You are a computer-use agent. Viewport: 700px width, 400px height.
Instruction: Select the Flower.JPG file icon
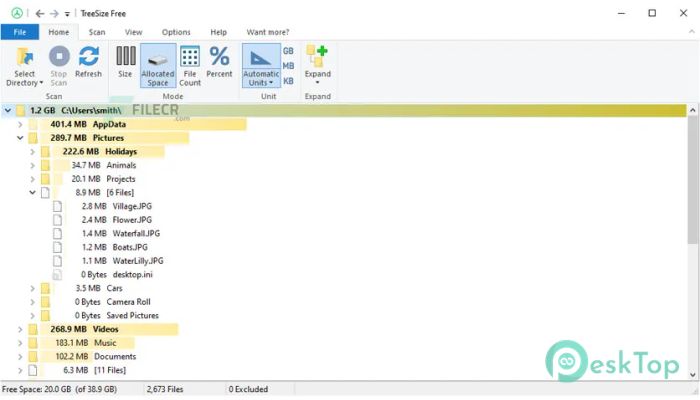pos(57,220)
